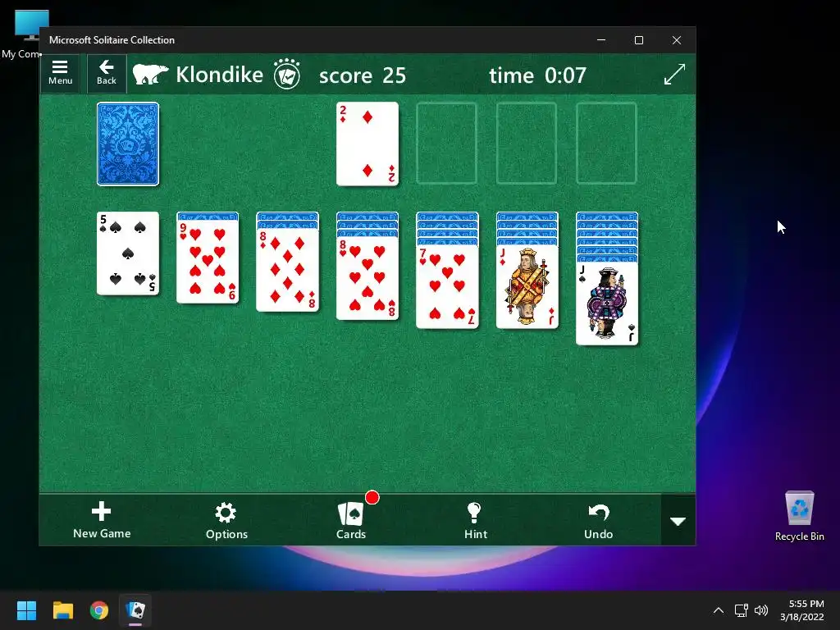840x630 pixels.
Task: Draw from the face-down stock pile
Action: coord(128,144)
